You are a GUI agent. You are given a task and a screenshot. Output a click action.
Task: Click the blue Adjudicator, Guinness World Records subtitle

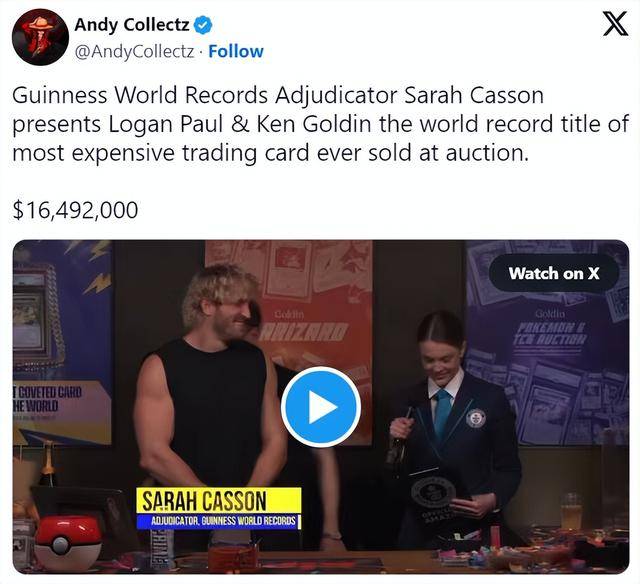click(x=218, y=521)
